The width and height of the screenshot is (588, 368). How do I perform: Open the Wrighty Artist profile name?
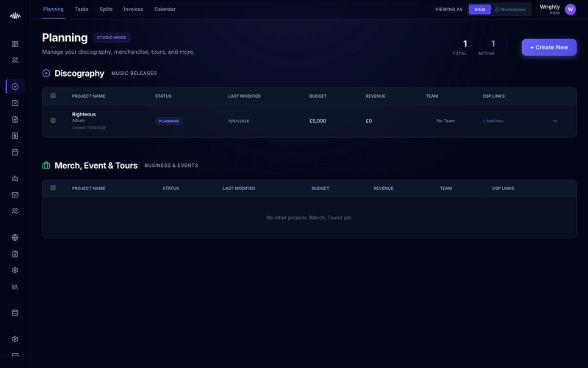coord(550,10)
